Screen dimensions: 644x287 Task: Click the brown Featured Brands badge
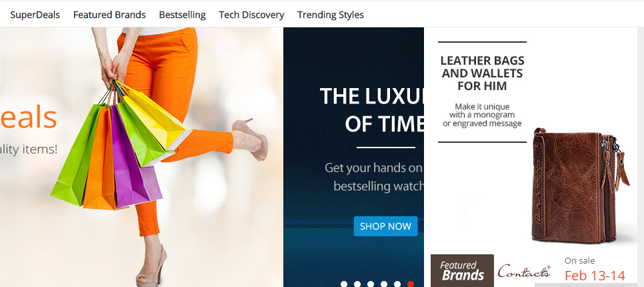click(462, 270)
